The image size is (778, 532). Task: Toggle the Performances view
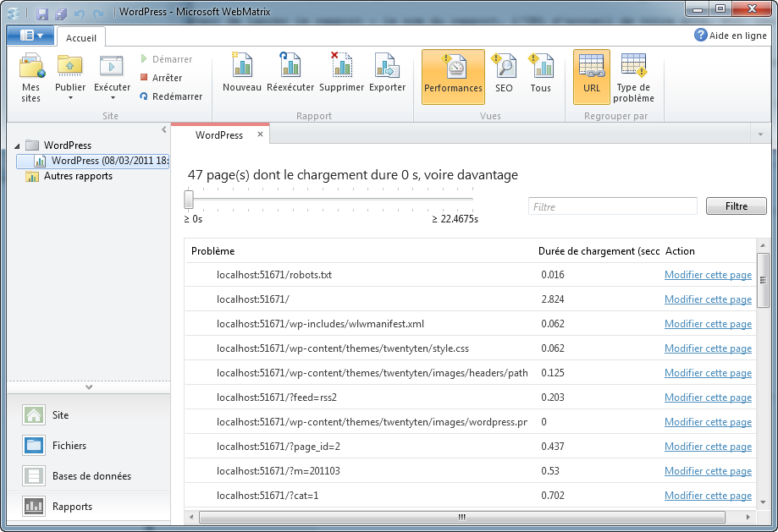click(x=453, y=76)
